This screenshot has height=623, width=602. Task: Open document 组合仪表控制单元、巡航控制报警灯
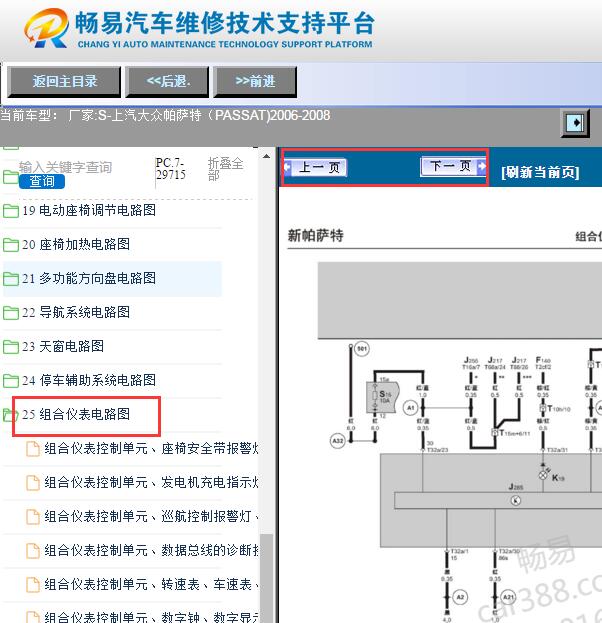[x=151, y=517]
